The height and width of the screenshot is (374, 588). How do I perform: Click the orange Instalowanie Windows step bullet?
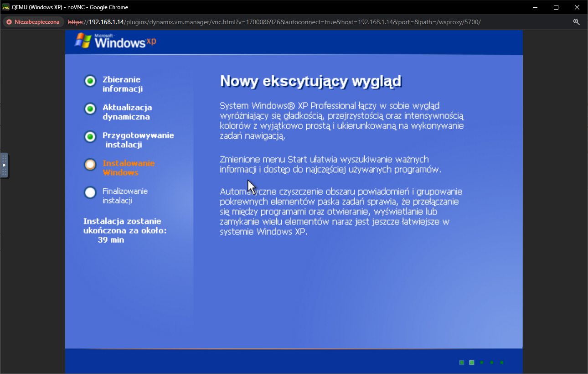click(x=90, y=165)
